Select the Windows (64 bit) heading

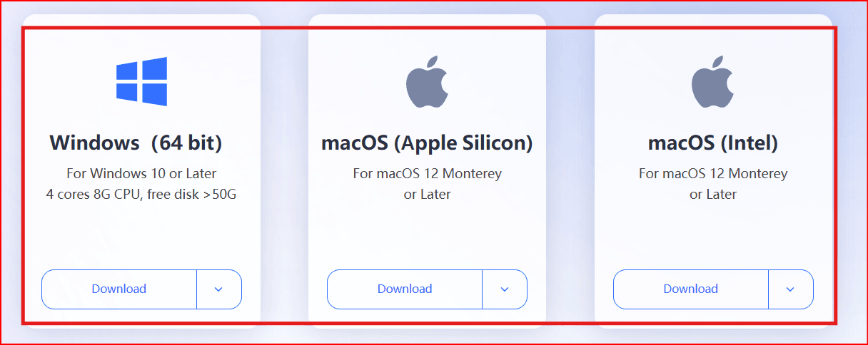[136, 143]
